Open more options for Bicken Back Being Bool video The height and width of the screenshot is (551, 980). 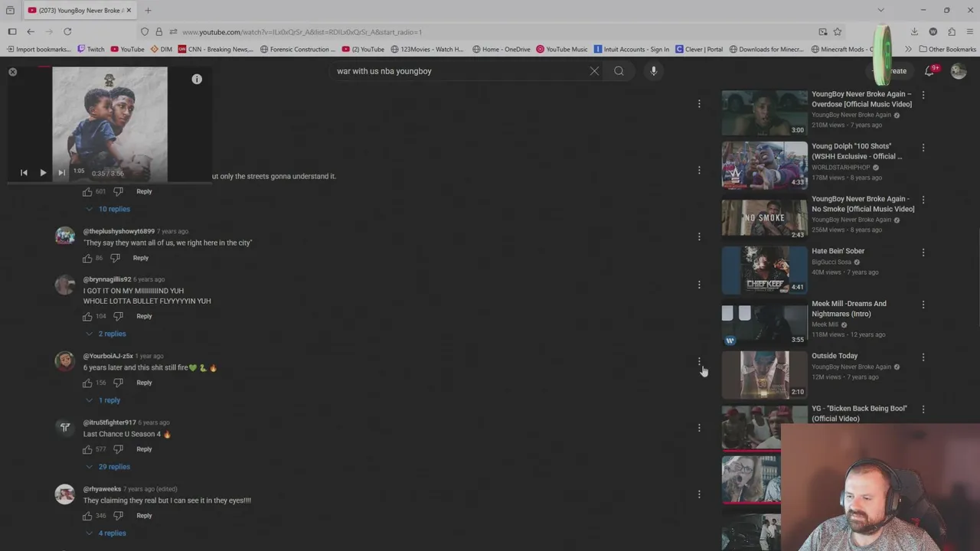pyautogui.click(x=923, y=409)
